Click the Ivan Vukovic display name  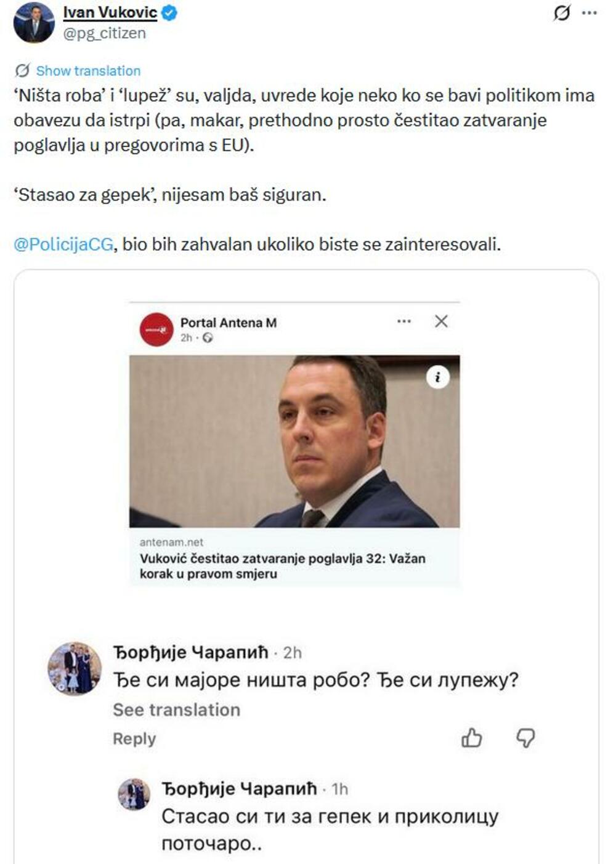110,13
